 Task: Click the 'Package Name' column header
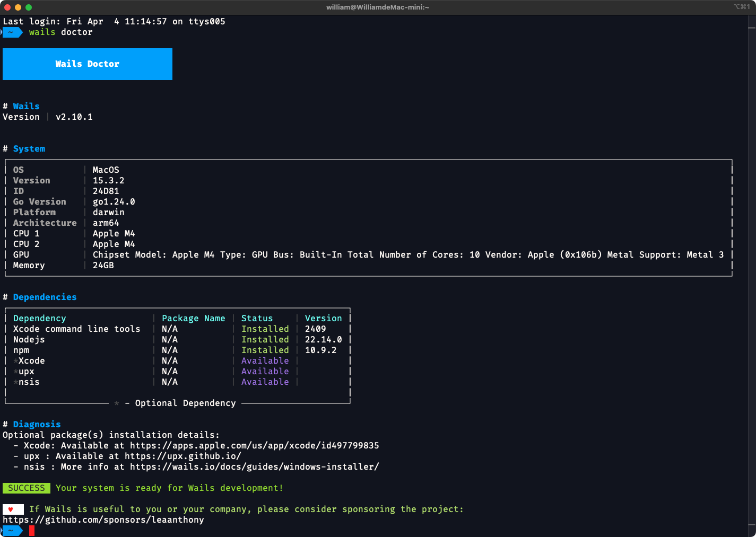194,319
